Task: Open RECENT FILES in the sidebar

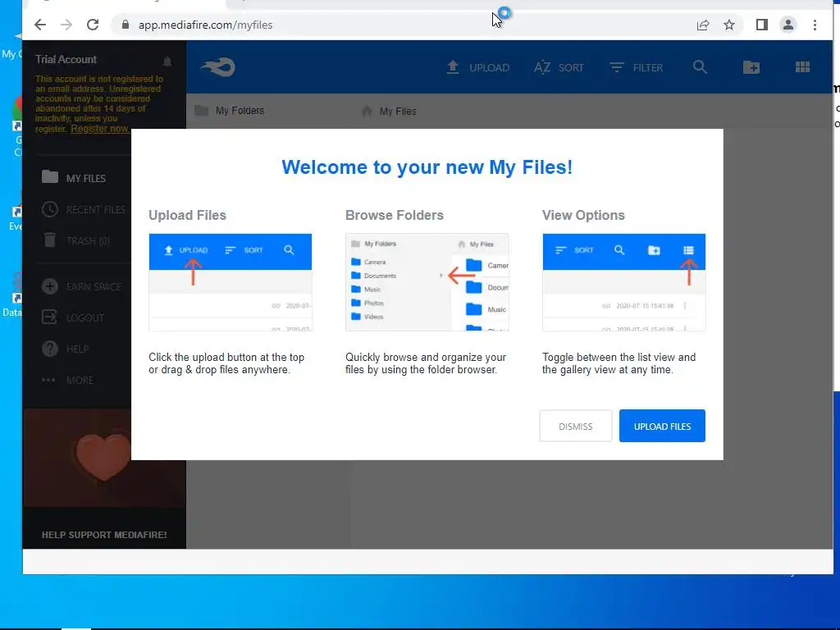Action: [84, 209]
